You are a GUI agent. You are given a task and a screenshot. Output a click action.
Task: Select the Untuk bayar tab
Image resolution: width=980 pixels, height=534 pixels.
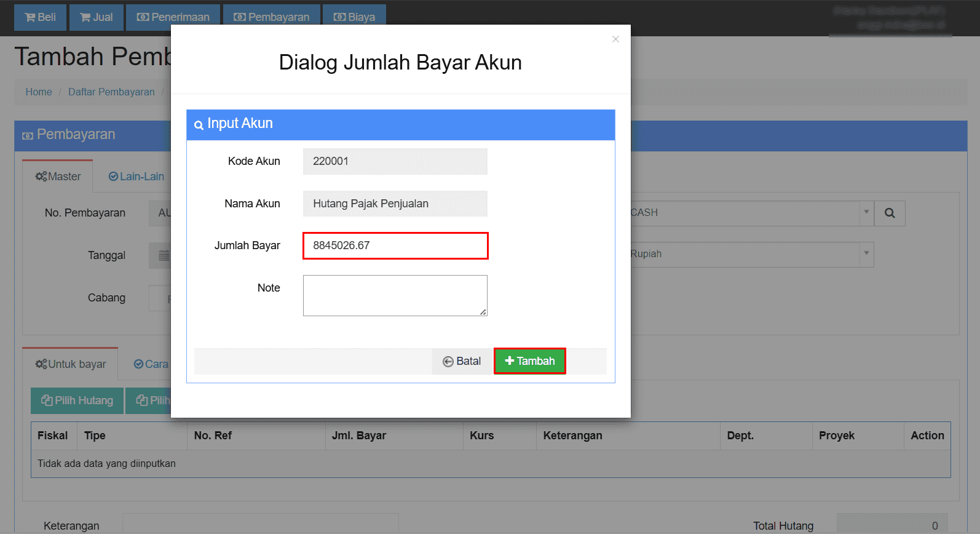(x=70, y=364)
